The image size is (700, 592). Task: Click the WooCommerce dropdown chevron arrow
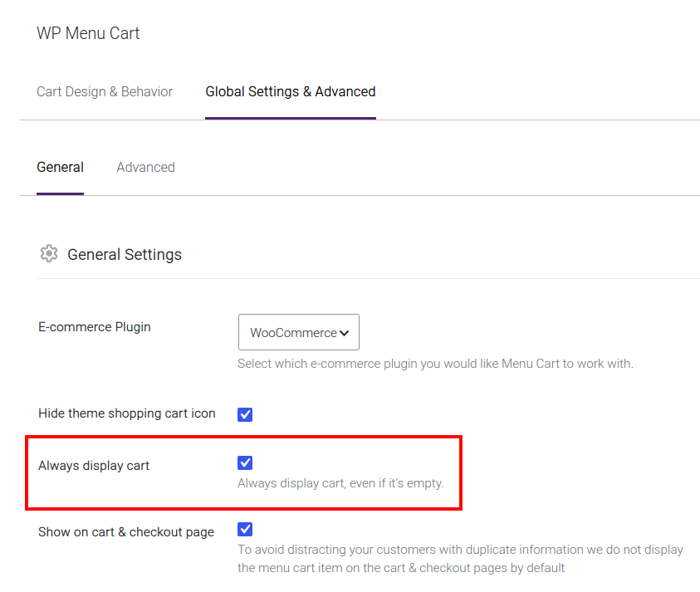(344, 333)
